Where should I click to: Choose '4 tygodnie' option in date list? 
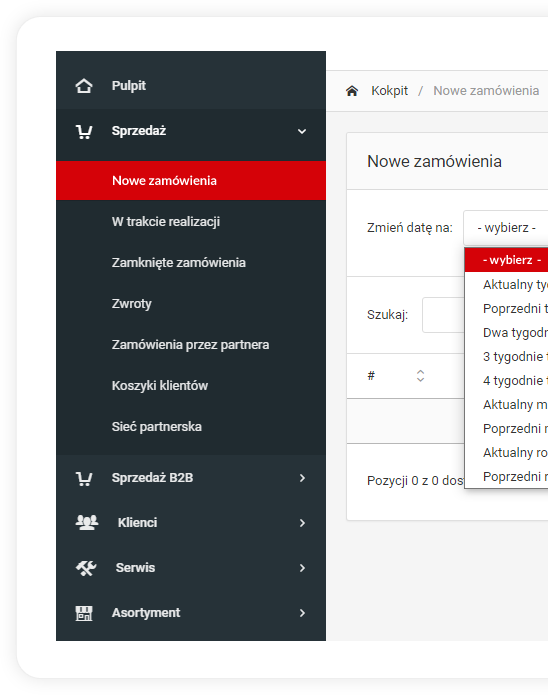506,380
